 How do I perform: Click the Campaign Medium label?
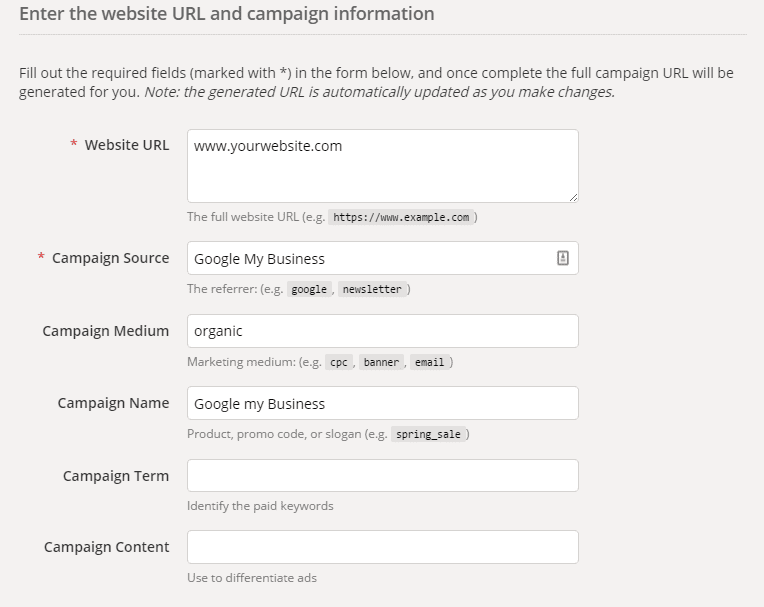[x=106, y=331]
